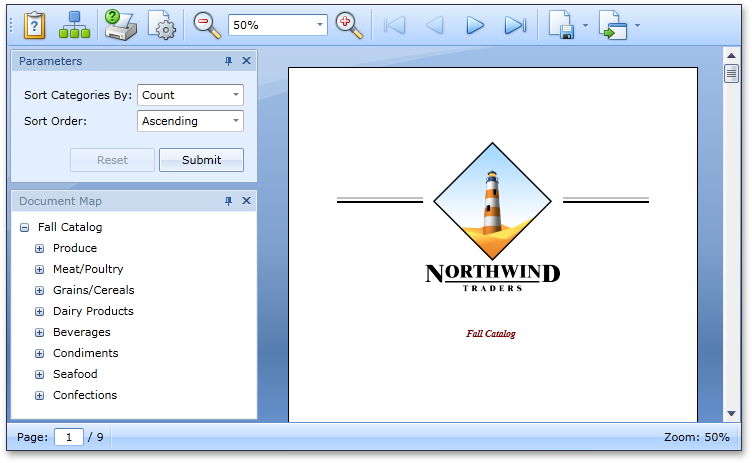Open the Export format dropdown arrow
Screen dimensions: 752x463
(585, 25)
